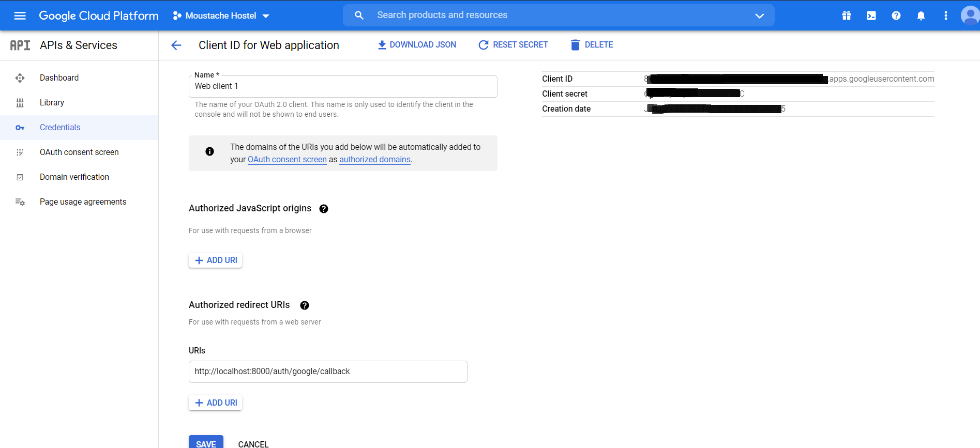Viewport: 980px width, 448px height.
Task: Click the info icon in the domains notice
Action: (x=209, y=151)
